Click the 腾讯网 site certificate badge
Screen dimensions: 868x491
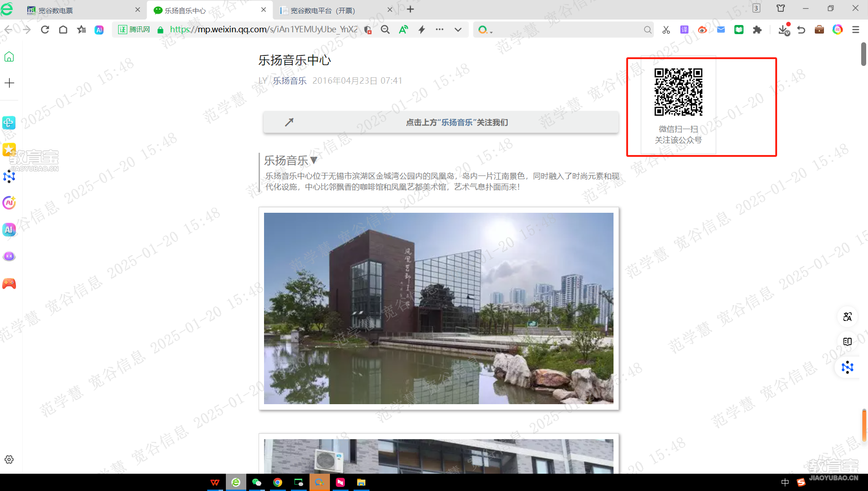pyautogui.click(x=135, y=30)
